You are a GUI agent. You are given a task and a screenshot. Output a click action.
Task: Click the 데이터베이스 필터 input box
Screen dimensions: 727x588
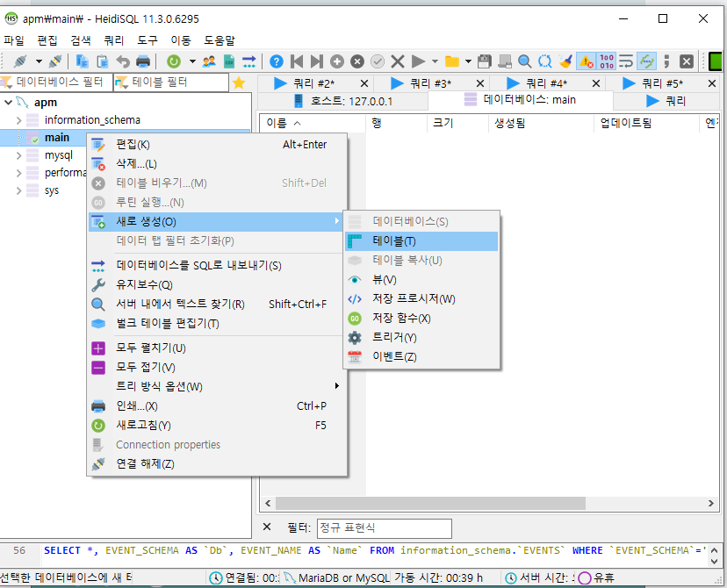tap(56, 82)
